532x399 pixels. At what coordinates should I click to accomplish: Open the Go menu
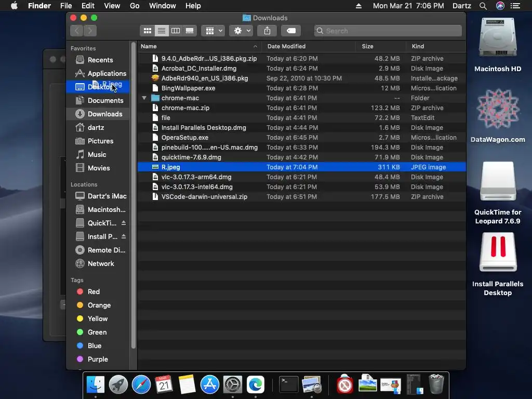pyautogui.click(x=135, y=6)
